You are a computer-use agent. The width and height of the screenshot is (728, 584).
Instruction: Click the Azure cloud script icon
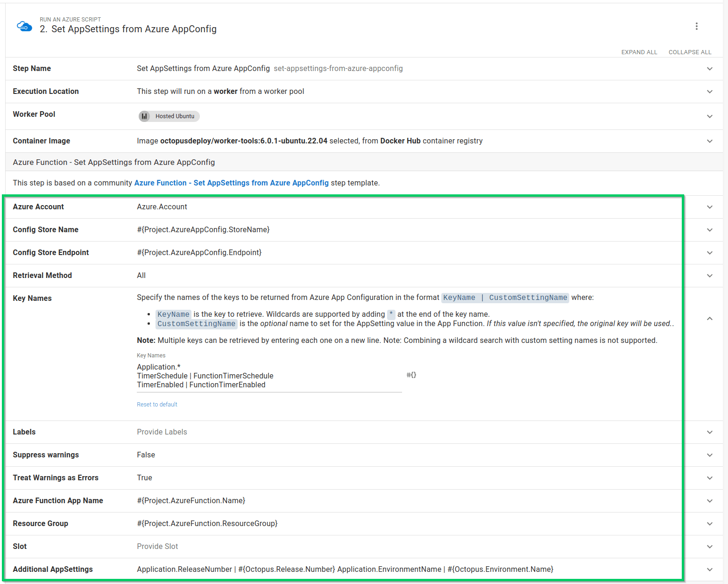coord(24,26)
